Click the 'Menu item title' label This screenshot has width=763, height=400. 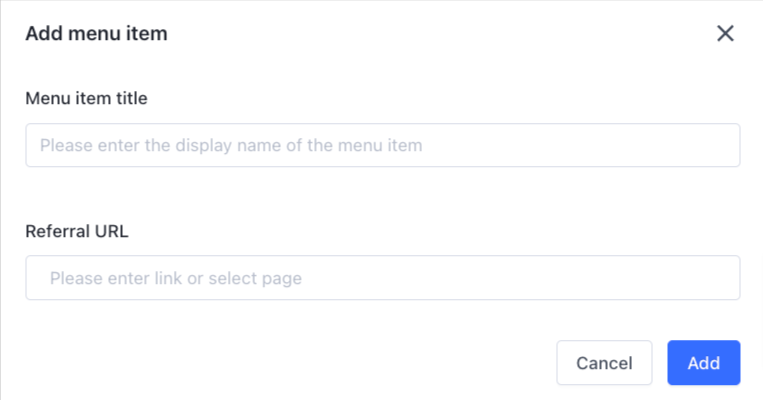click(x=87, y=97)
